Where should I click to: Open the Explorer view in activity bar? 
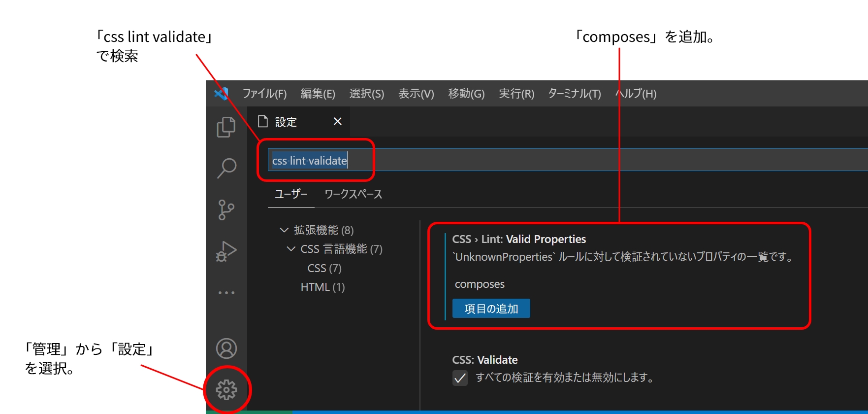click(226, 127)
